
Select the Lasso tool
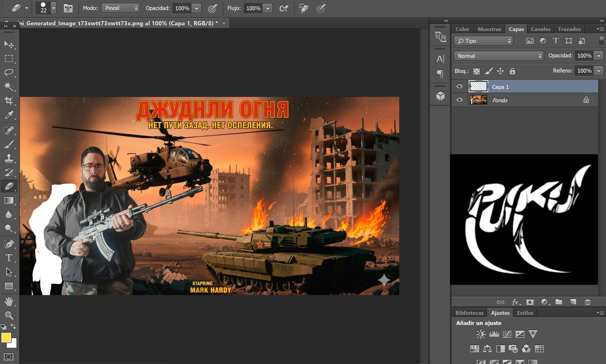pos(9,72)
